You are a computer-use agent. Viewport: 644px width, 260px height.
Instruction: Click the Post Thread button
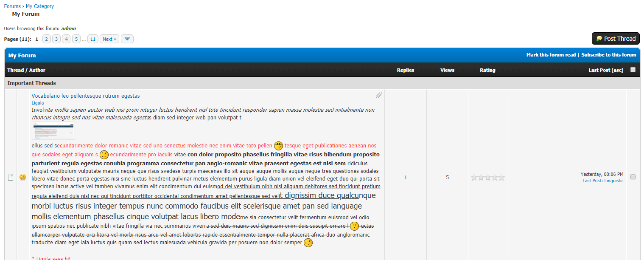click(x=616, y=39)
